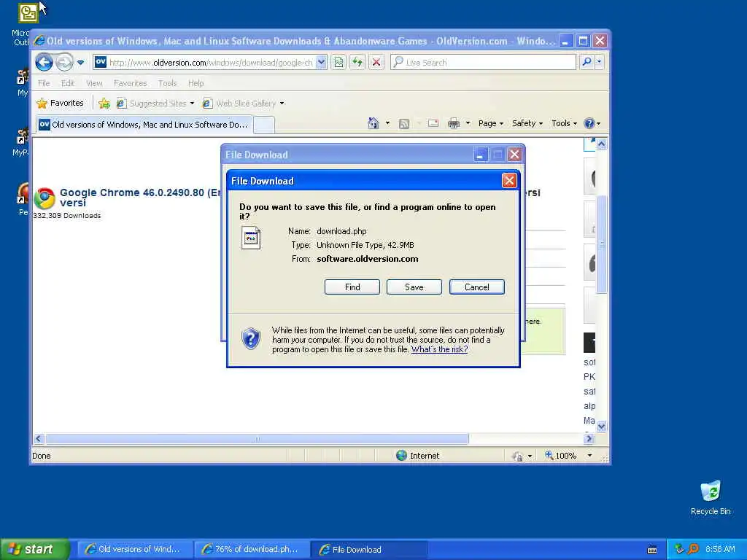Open the Edit menu
This screenshot has height=560, width=747.
click(x=68, y=83)
